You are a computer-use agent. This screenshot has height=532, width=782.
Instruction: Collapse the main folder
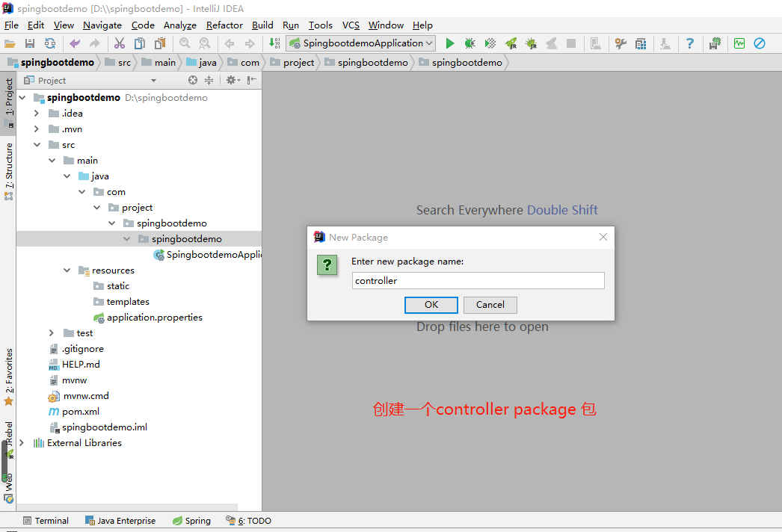tap(52, 161)
